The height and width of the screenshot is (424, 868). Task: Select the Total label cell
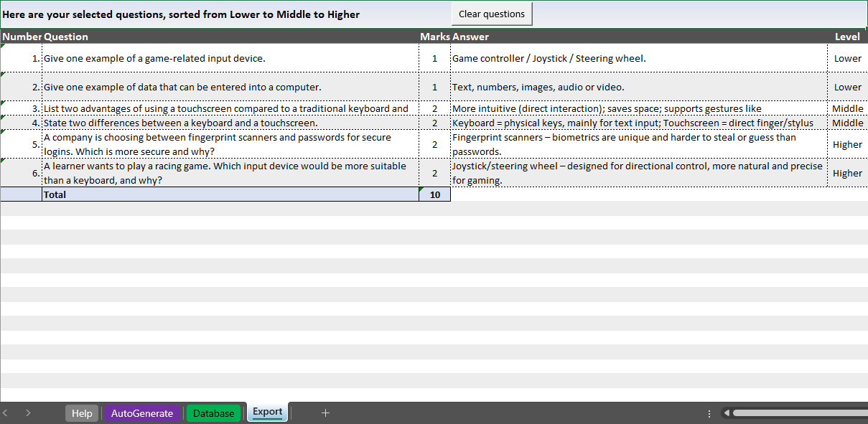click(x=230, y=194)
